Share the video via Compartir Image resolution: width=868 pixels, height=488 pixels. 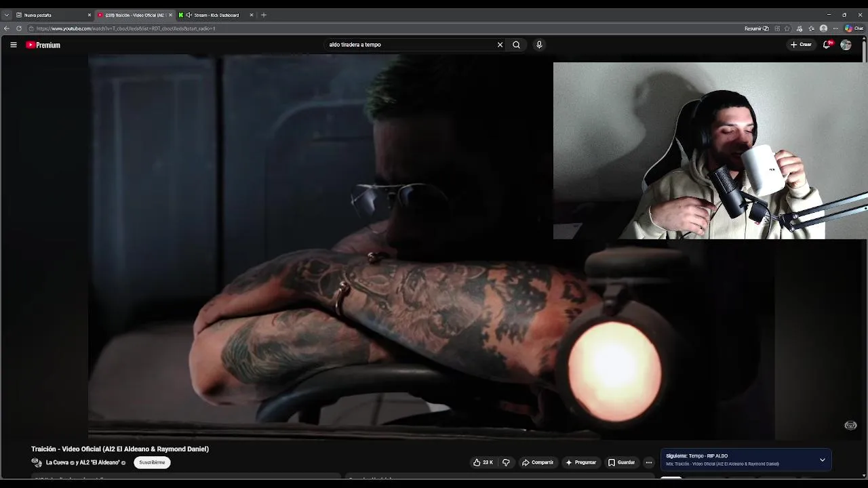(538, 462)
